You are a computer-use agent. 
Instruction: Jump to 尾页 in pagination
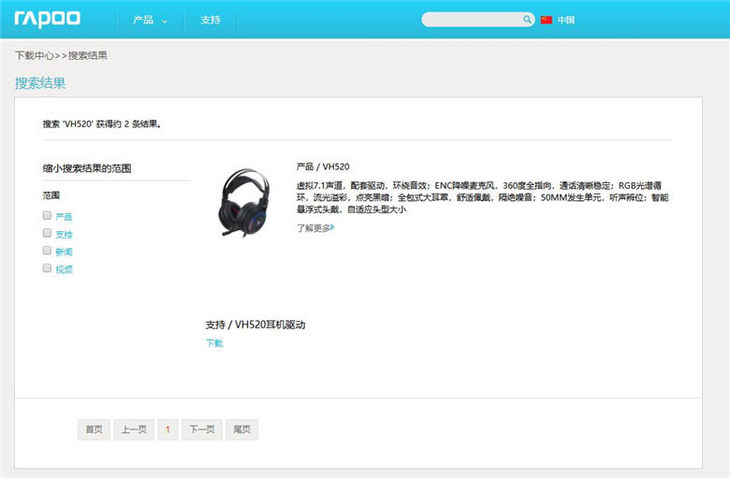(x=242, y=429)
